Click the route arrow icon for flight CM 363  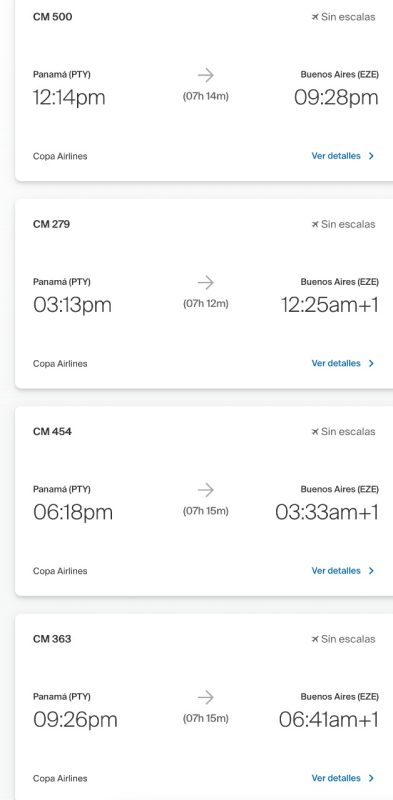click(x=206, y=697)
